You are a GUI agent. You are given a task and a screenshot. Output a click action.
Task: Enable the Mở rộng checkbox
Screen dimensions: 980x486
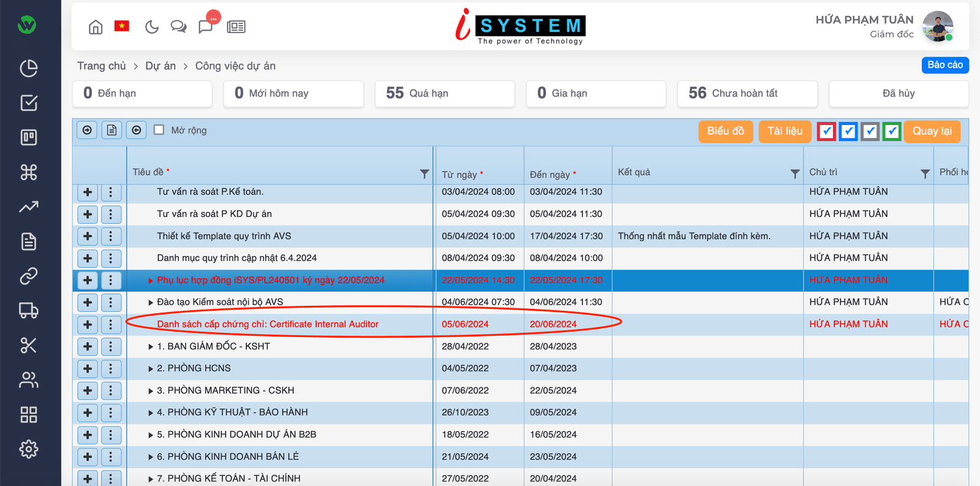pyautogui.click(x=159, y=130)
